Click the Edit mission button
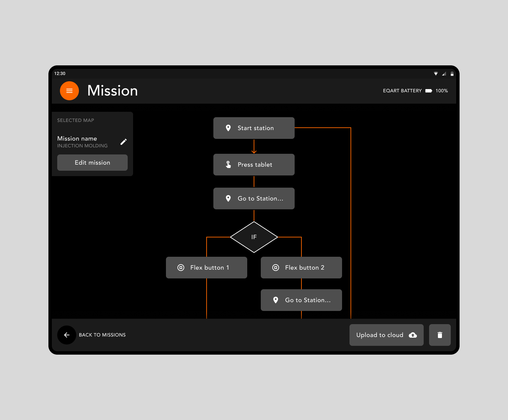The width and height of the screenshot is (508, 420). tap(92, 163)
